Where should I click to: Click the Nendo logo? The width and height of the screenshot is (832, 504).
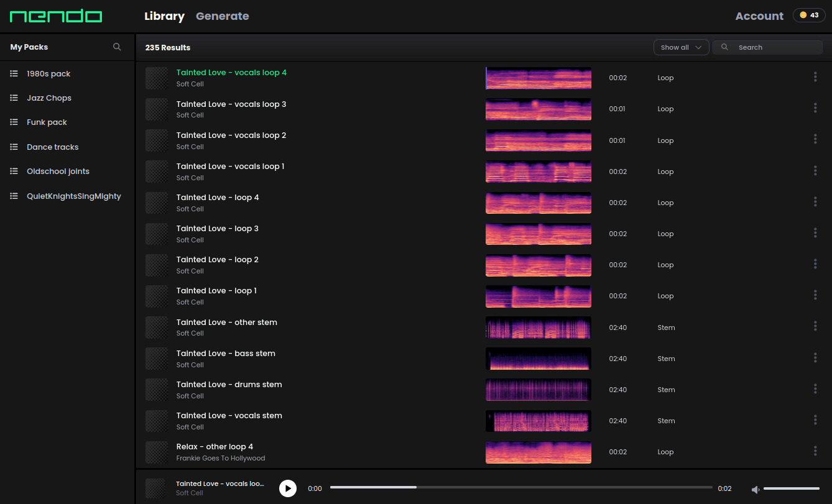coord(56,16)
